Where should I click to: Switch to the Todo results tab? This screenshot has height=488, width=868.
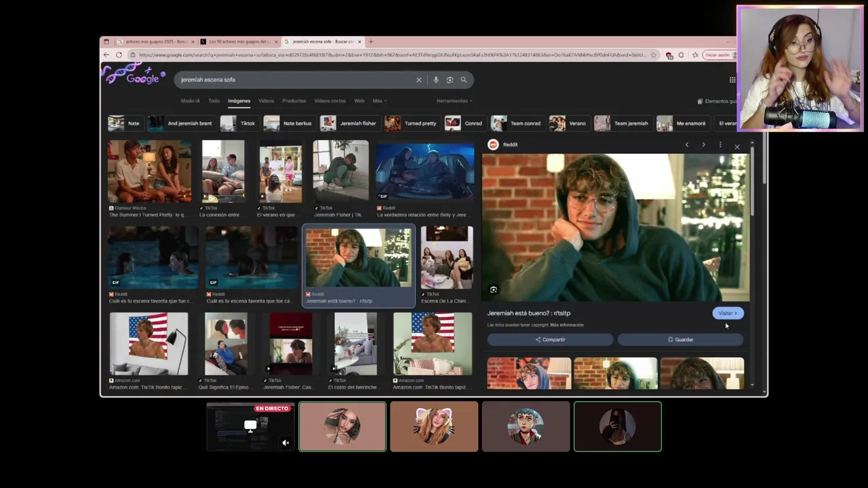214,101
